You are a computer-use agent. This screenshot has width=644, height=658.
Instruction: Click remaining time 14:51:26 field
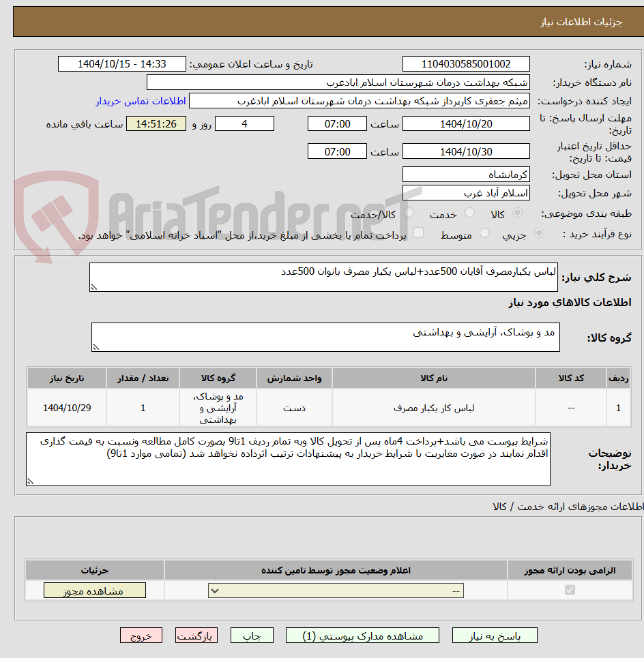[156, 124]
